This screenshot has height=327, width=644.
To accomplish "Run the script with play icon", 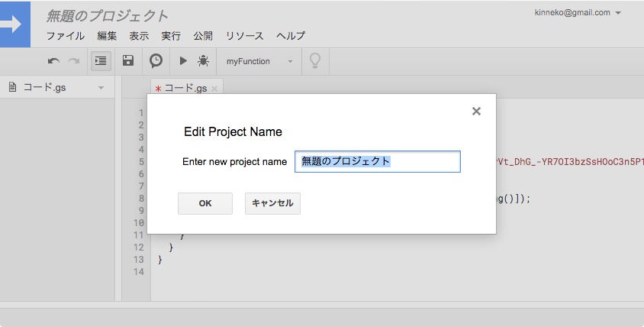I will 183,61.
